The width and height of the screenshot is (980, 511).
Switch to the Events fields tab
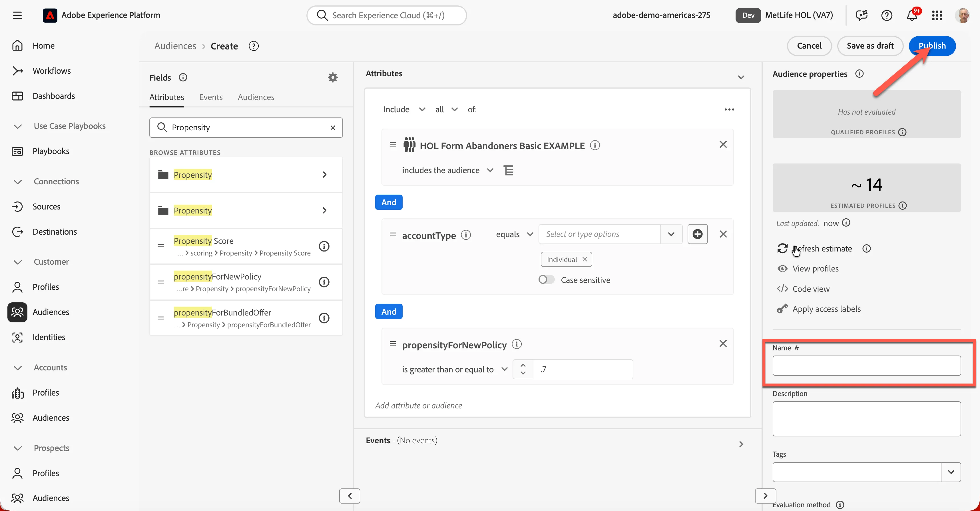[x=211, y=97]
